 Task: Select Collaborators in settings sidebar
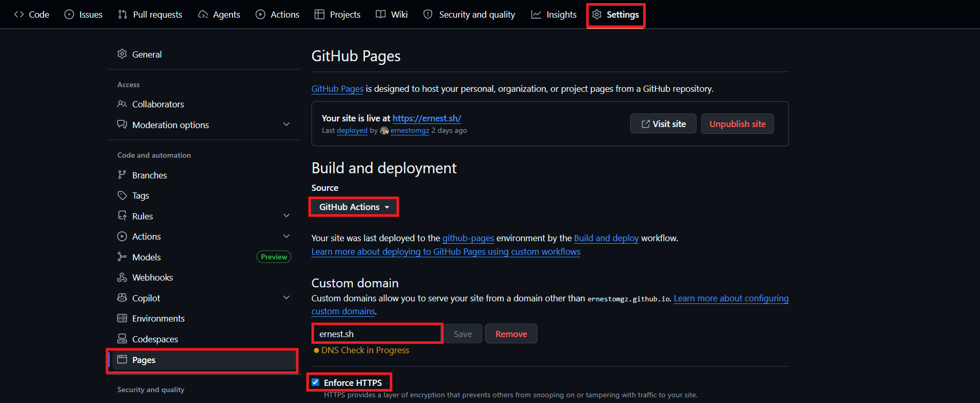coord(204,104)
